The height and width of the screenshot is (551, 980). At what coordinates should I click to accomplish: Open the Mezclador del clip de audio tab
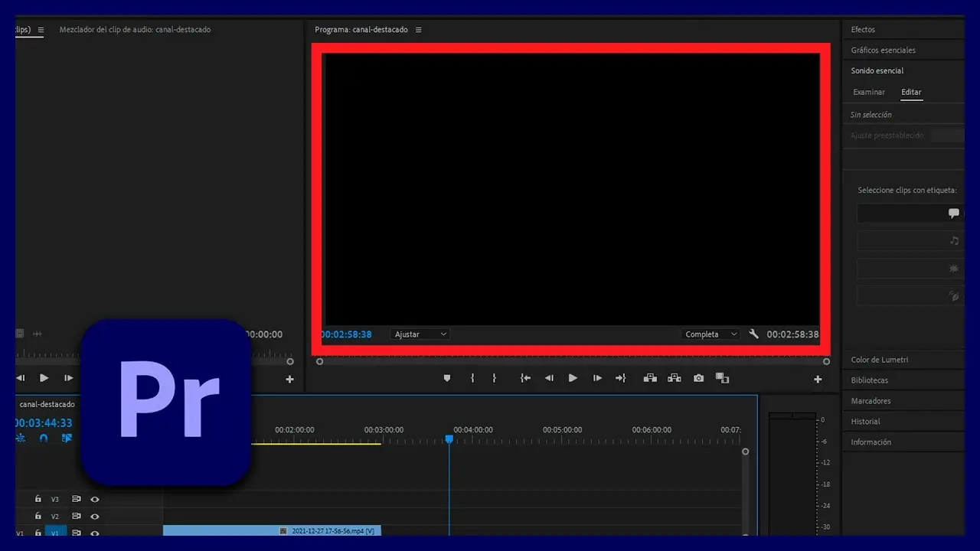click(135, 30)
